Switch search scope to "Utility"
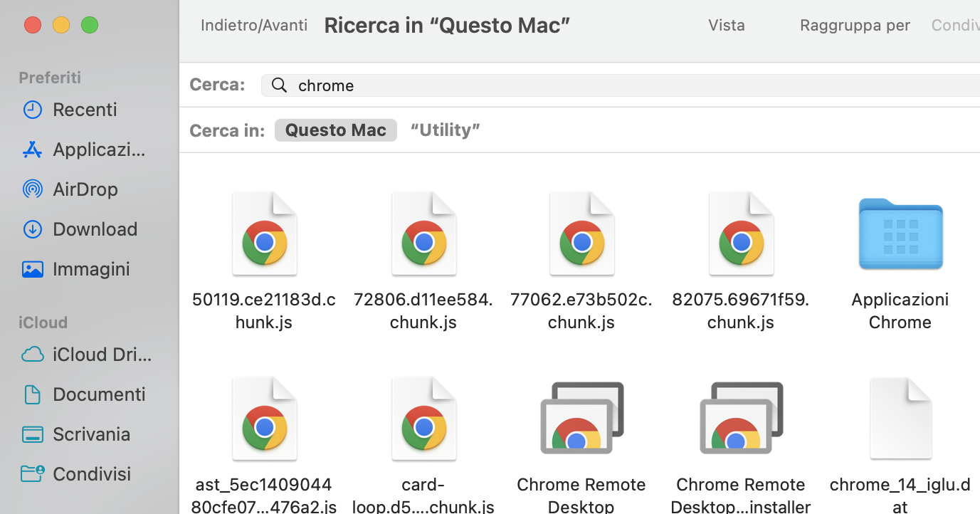This screenshot has width=980, height=514. (x=445, y=130)
